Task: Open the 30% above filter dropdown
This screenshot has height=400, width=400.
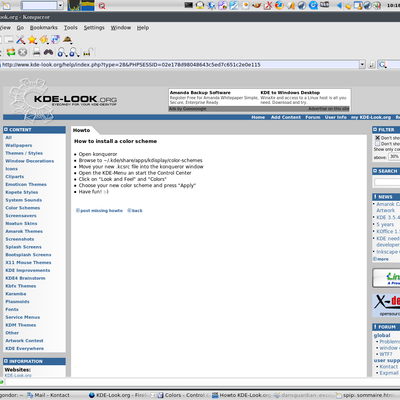Action: coord(394,157)
